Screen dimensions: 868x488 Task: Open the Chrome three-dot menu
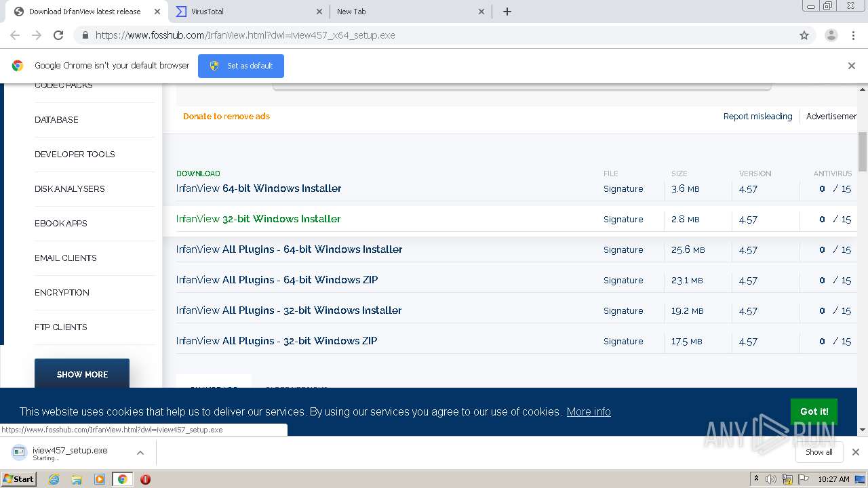coord(853,35)
